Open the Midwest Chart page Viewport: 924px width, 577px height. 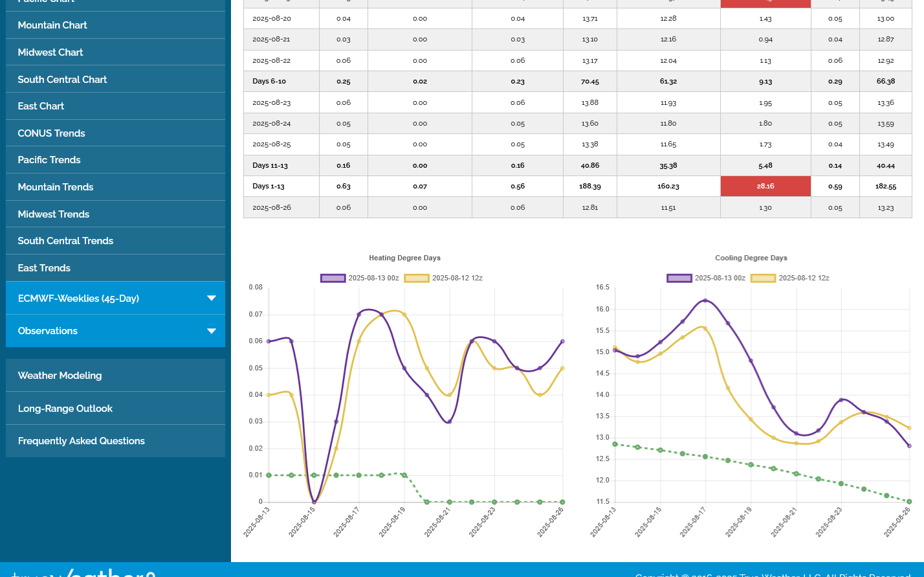coord(50,52)
